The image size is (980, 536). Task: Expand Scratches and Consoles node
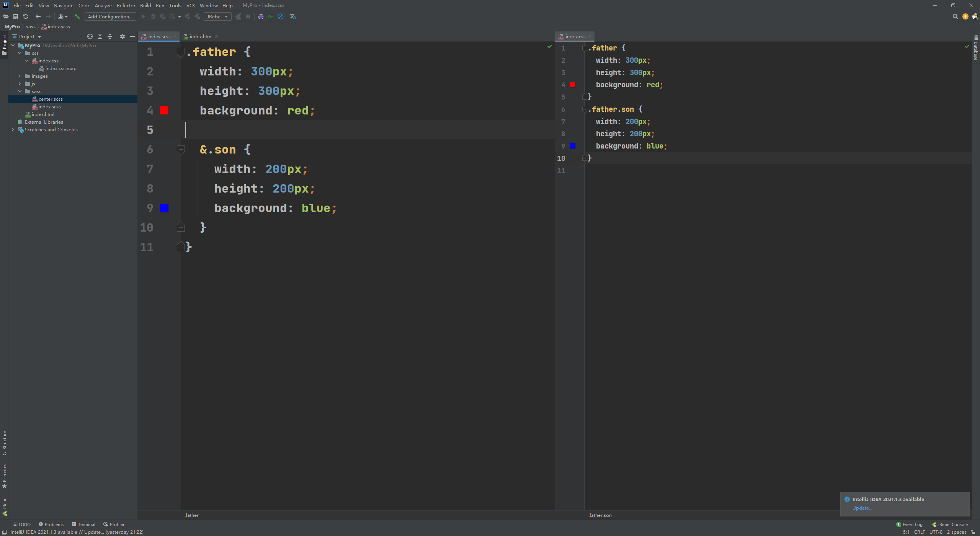click(x=13, y=129)
